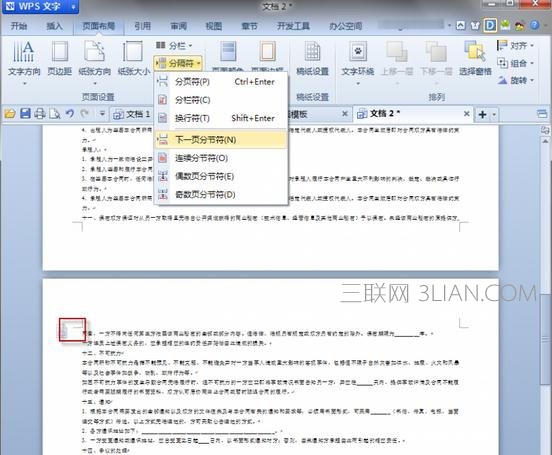
Task: Click the 选择窗格 selection pane icon
Action: tap(475, 52)
